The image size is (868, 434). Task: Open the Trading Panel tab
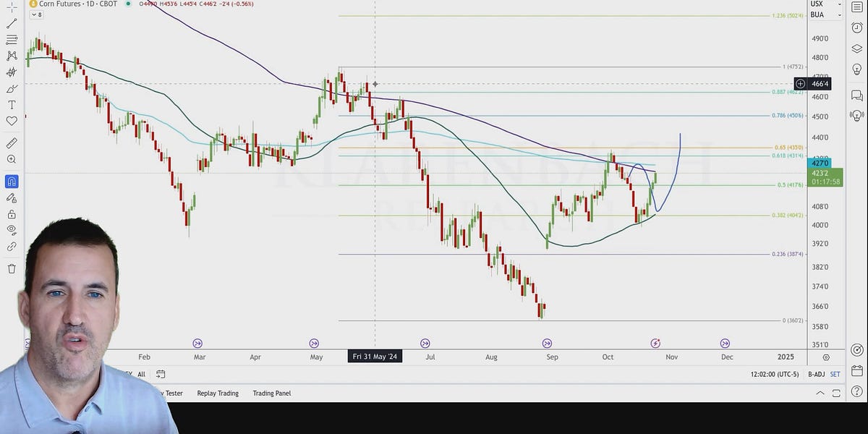tap(271, 393)
